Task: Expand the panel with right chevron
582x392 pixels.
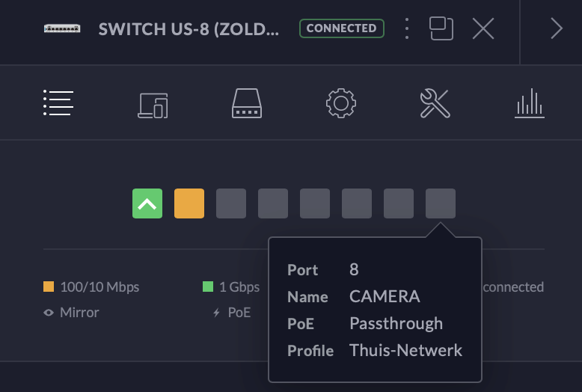Action: (557, 28)
